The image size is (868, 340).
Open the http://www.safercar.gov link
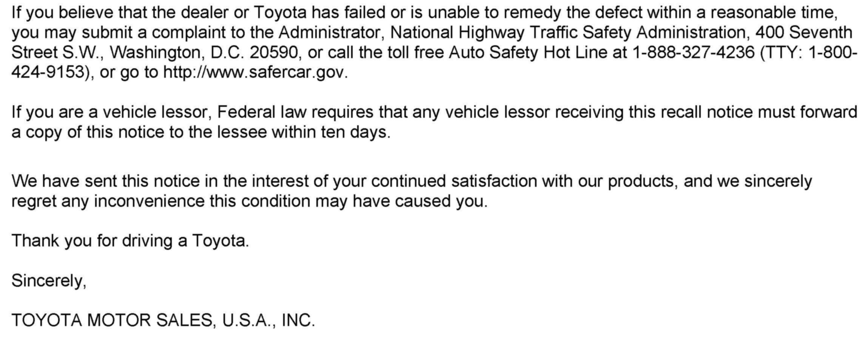coord(255,72)
